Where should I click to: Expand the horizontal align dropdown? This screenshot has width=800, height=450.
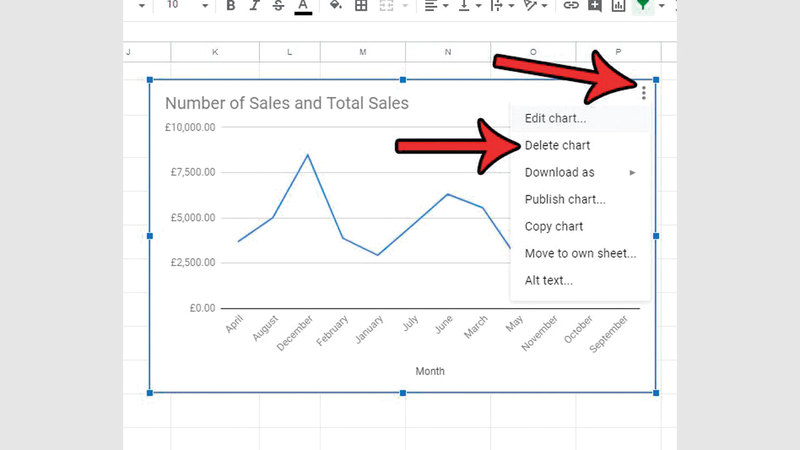click(436, 6)
